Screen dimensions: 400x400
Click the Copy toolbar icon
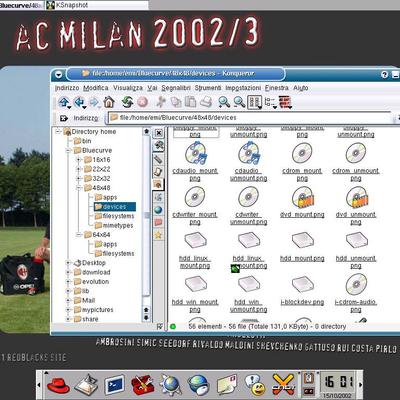pos(176,102)
